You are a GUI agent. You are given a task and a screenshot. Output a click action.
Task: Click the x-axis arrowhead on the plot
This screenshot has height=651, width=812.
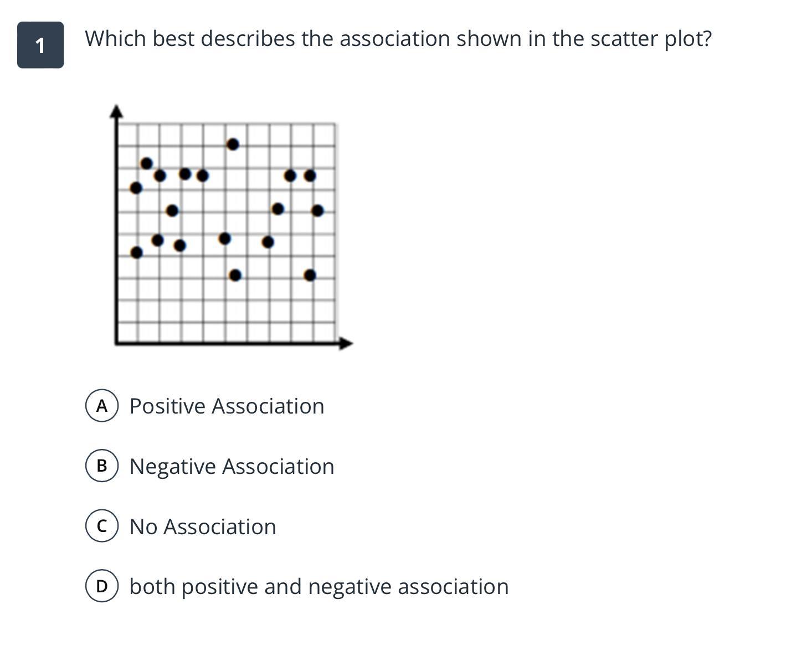coord(346,343)
